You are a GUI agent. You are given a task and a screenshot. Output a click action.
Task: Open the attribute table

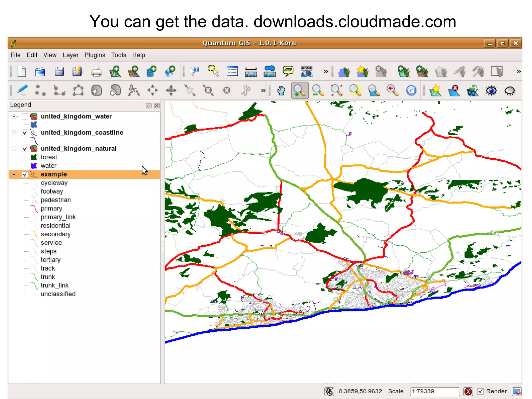click(232, 71)
